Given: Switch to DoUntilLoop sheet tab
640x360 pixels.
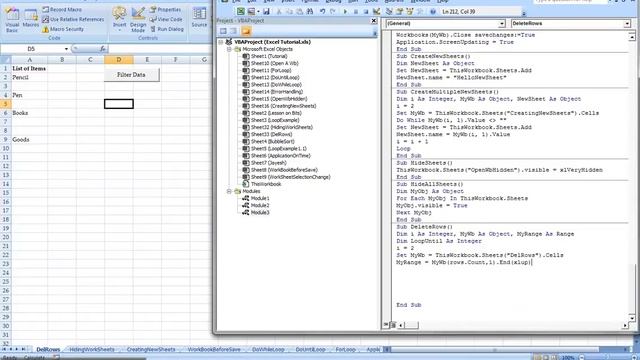Looking at the screenshot, I should [311, 349].
